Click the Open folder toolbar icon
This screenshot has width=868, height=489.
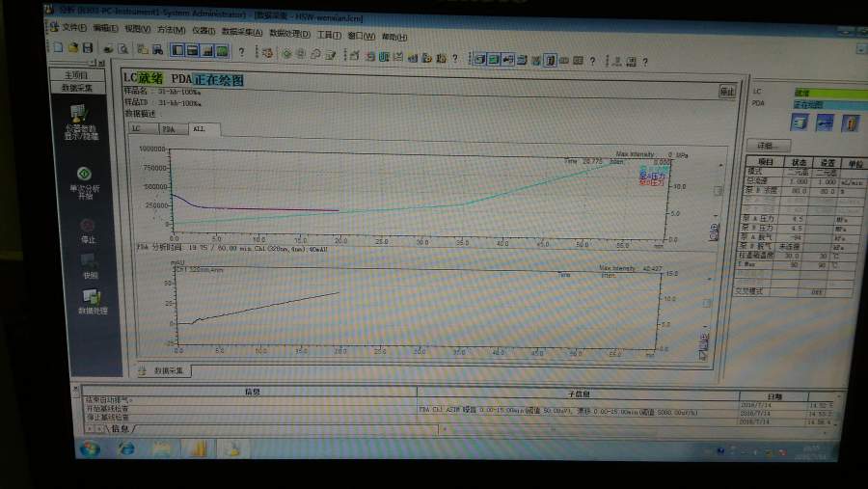(73, 48)
